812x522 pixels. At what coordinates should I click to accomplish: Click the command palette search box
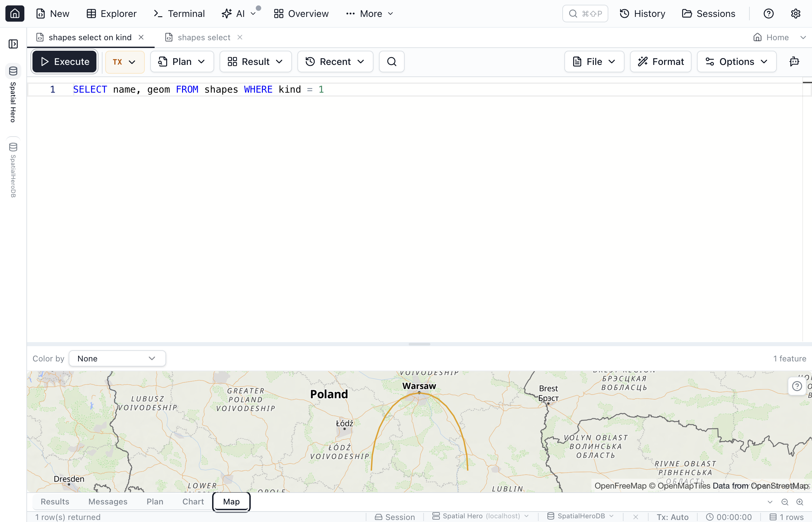585,14
